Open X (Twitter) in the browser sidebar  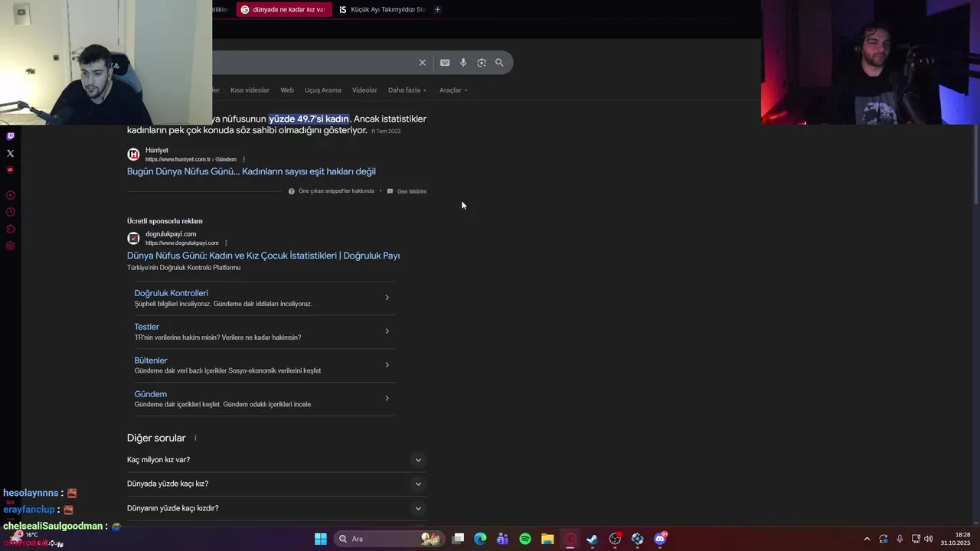[10, 153]
